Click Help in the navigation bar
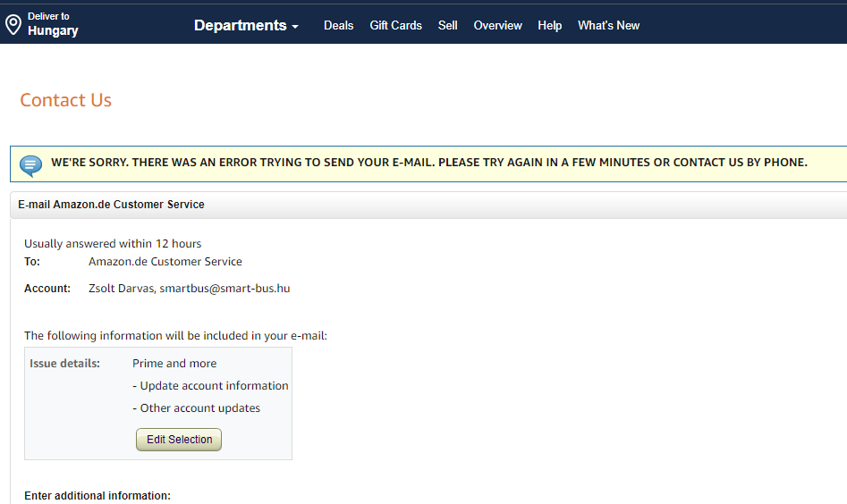 (x=549, y=25)
